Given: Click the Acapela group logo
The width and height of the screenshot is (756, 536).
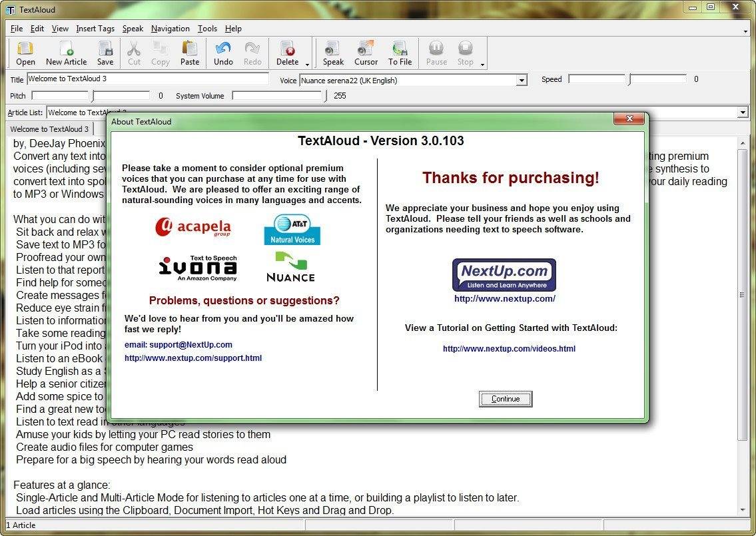Looking at the screenshot, I should click(193, 226).
